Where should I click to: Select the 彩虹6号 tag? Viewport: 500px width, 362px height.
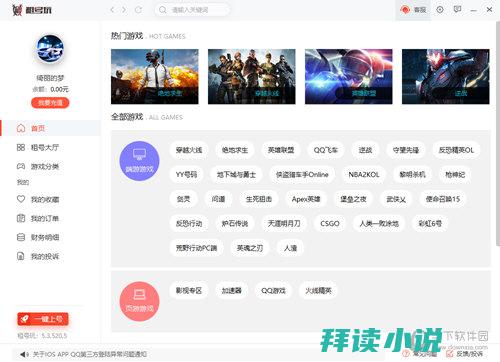pos(430,223)
